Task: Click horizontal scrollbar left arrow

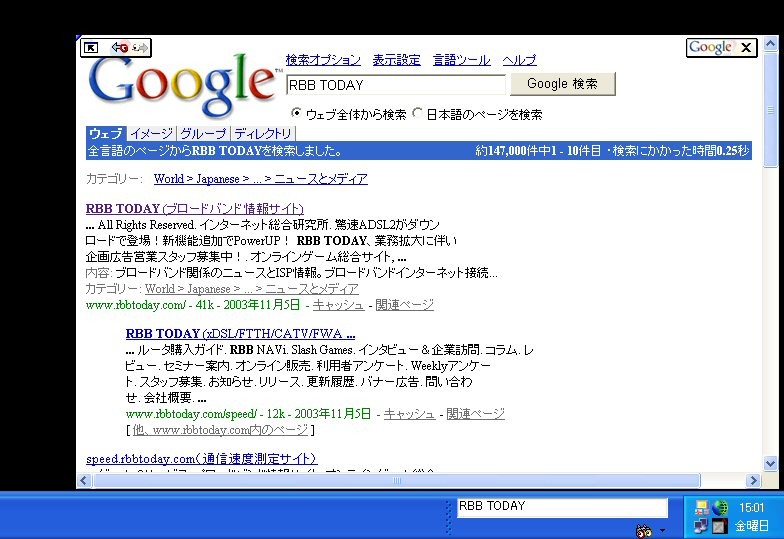Action: (84, 480)
